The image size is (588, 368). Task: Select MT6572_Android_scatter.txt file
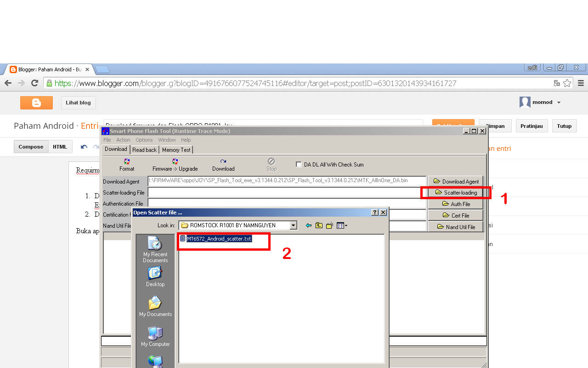[216, 239]
